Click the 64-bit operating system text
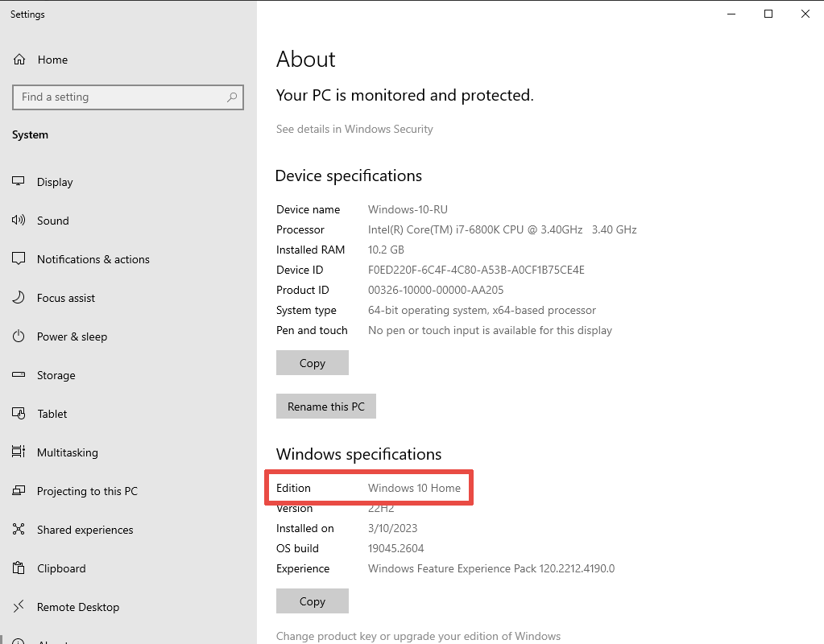The image size is (824, 644). click(482, 311)
